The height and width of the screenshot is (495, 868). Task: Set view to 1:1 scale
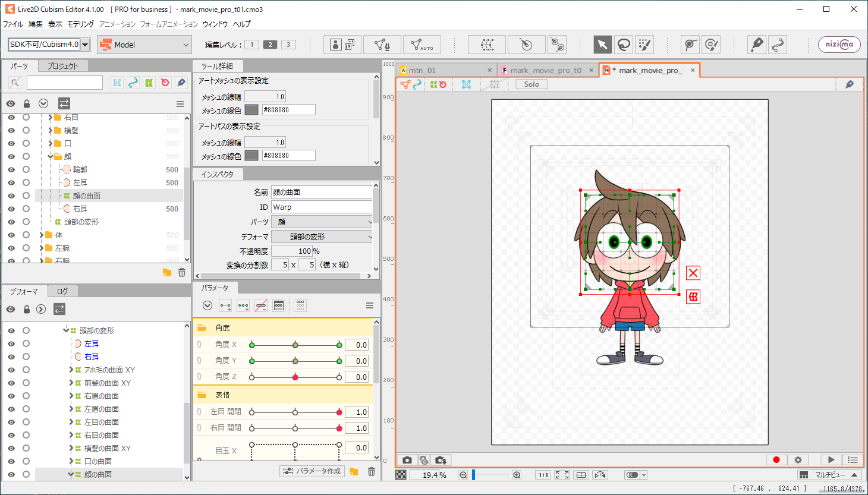pos(543,475)
